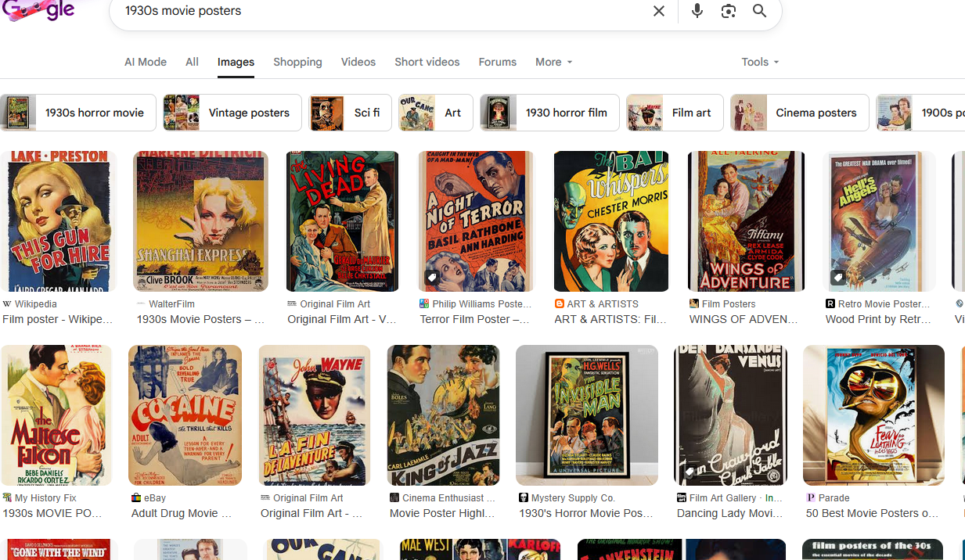Open Shanghai Express poster image
The width and height of the screenshot is (965, 560).
[x=200, y=221]
